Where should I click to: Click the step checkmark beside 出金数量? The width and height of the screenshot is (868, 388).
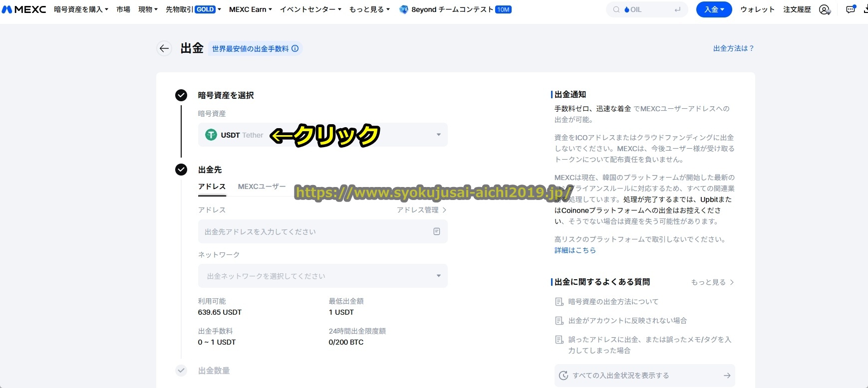click(181, 371)
